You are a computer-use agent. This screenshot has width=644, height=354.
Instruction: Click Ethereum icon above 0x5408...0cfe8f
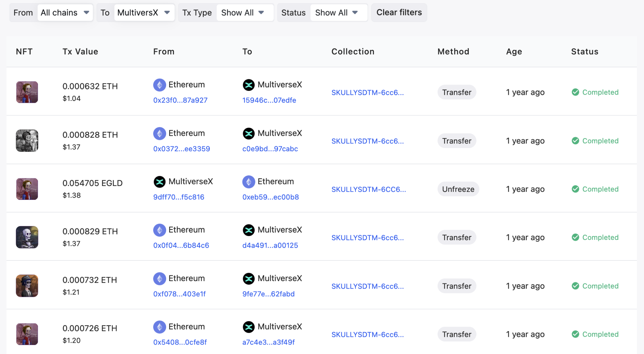pos(159,327)
